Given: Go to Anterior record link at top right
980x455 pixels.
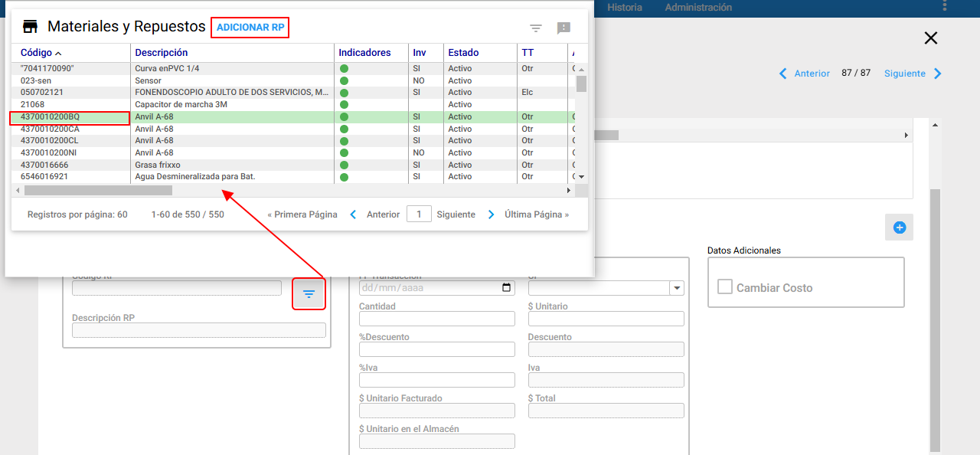Looking at the screenshot, I should (812, 74).
